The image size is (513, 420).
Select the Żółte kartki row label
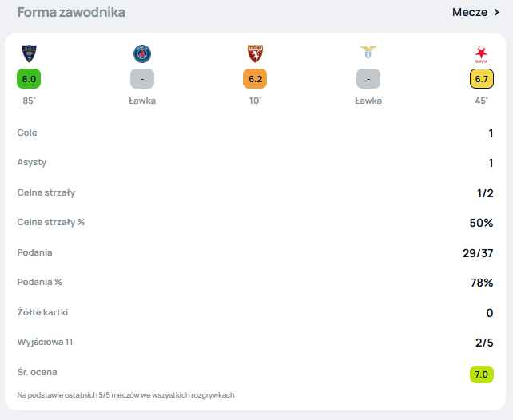42,312
